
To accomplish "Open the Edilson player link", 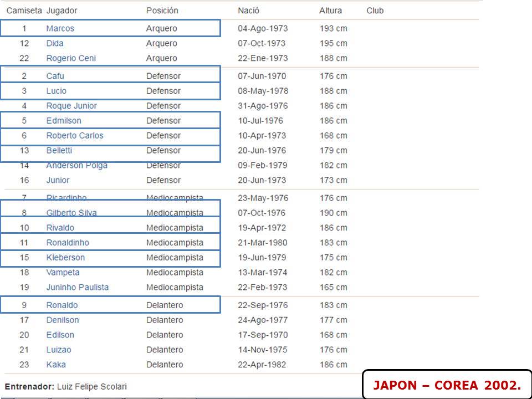I will 60,335.
